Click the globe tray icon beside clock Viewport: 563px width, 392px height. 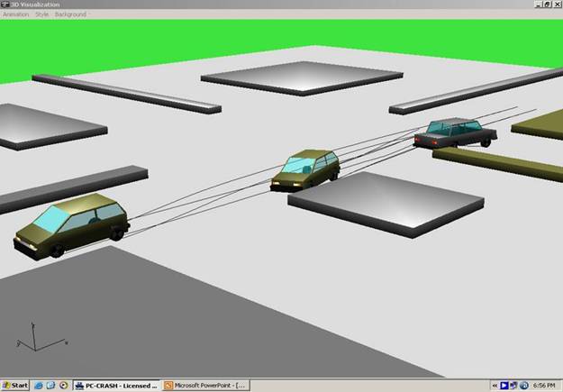point(524,386)
